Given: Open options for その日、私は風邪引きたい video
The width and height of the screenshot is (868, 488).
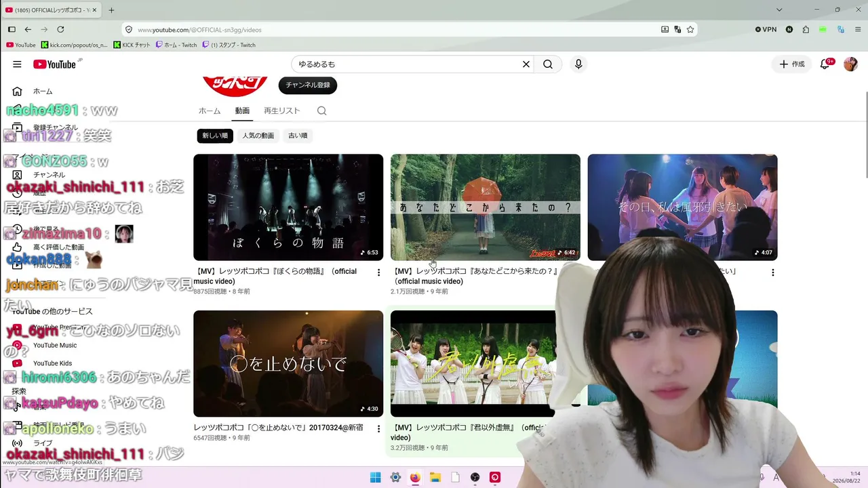Looking at the screenshot, I should pos(772,272).
